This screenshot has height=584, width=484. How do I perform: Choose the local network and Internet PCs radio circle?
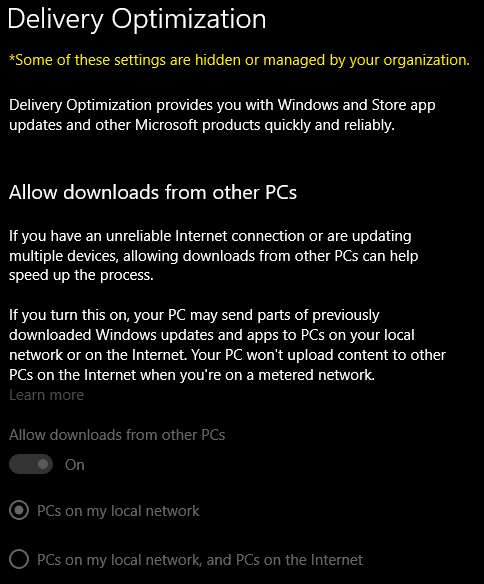(19, 559)
